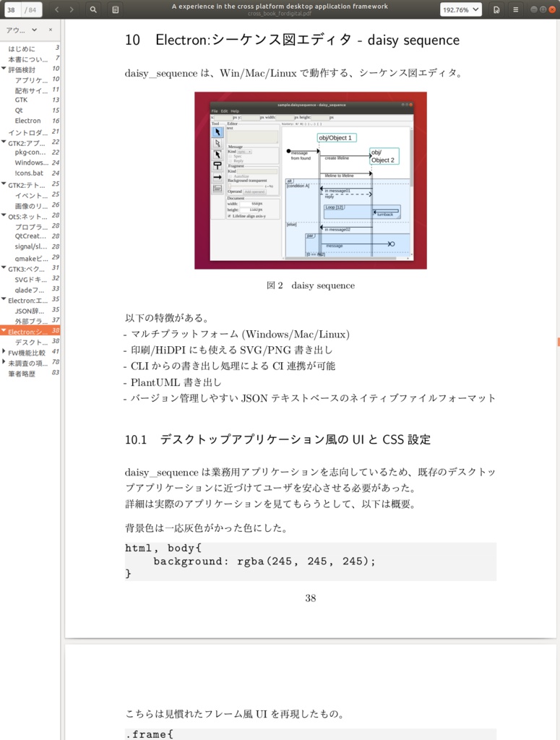560x740 pixels.
Task: Select the qmakeビ... outline entry
Action: tap(31, 258)
